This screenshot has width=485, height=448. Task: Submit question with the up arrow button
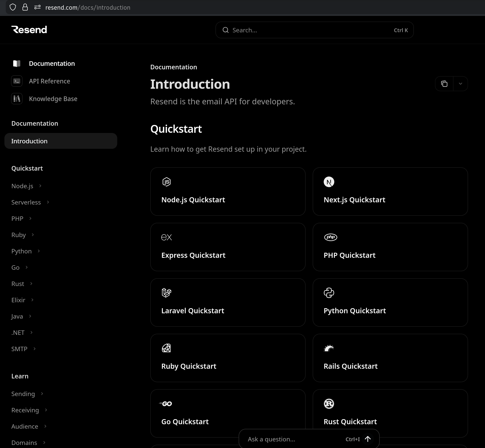[x=368, y=439]
